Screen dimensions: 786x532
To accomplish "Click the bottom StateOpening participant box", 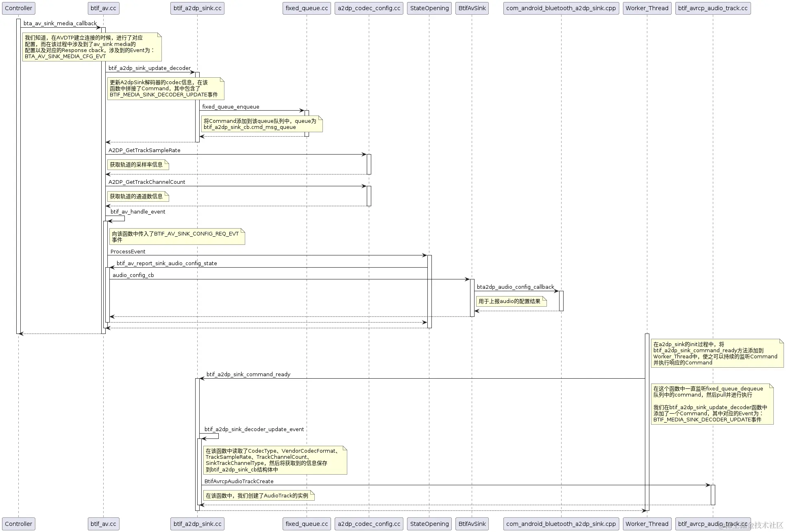I will pos(429,524).
